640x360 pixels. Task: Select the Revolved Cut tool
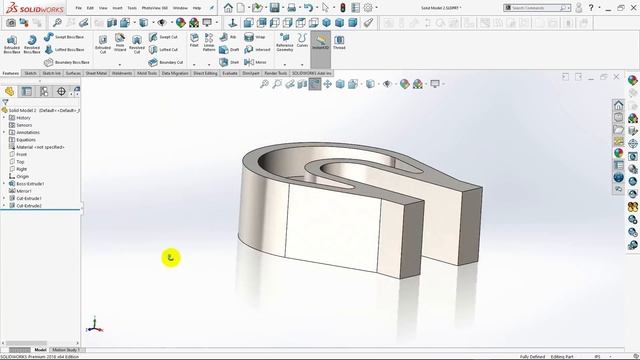coord(137,44)
